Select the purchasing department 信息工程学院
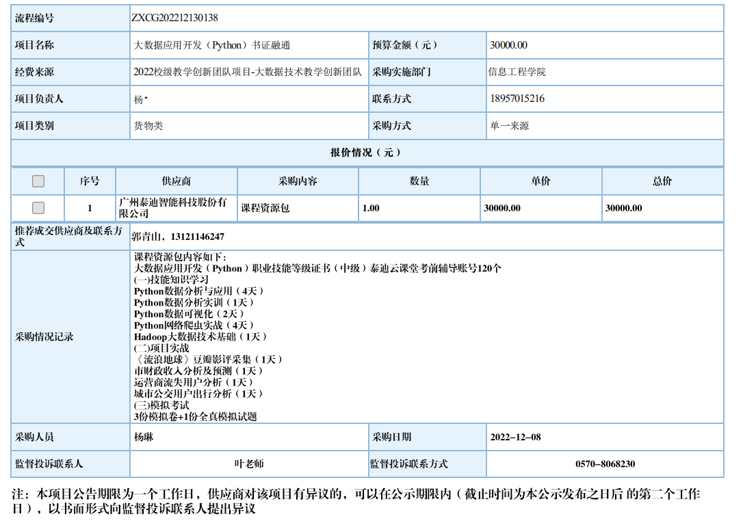 517,72
